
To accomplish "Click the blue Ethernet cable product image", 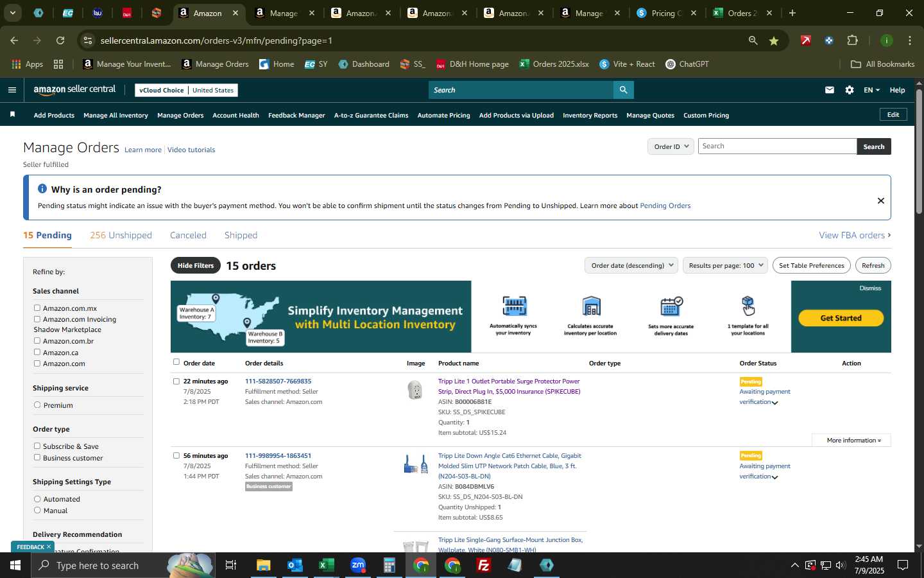I will click(416, 464).
